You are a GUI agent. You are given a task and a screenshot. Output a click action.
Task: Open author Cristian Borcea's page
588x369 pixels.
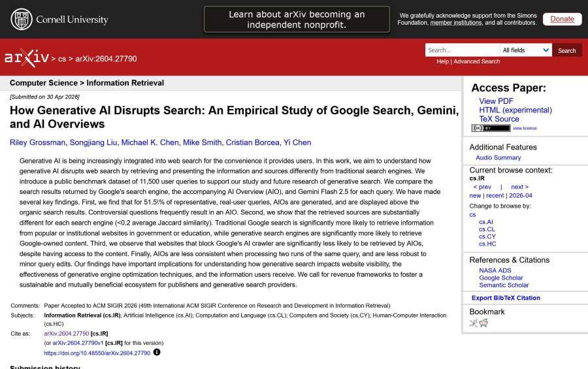tap(252, 142)
